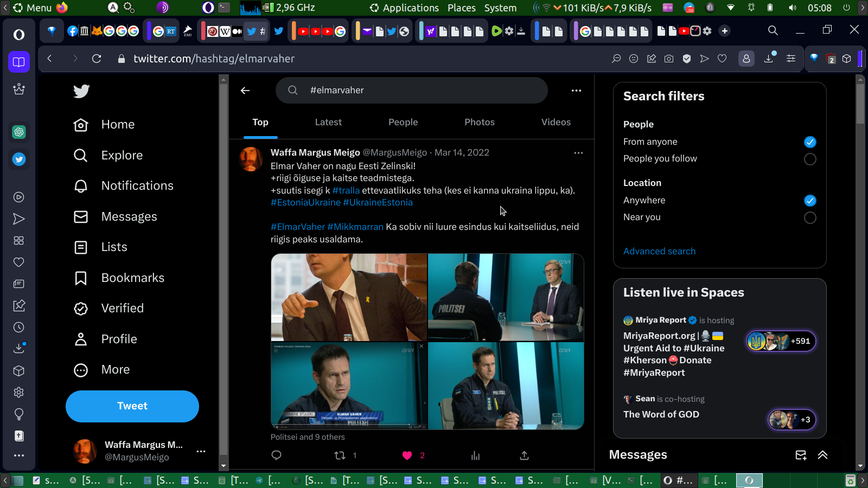Viewport: 868px width, 488px height.
Task: Switch to the Videos tab
Action: tap(556, 123)
